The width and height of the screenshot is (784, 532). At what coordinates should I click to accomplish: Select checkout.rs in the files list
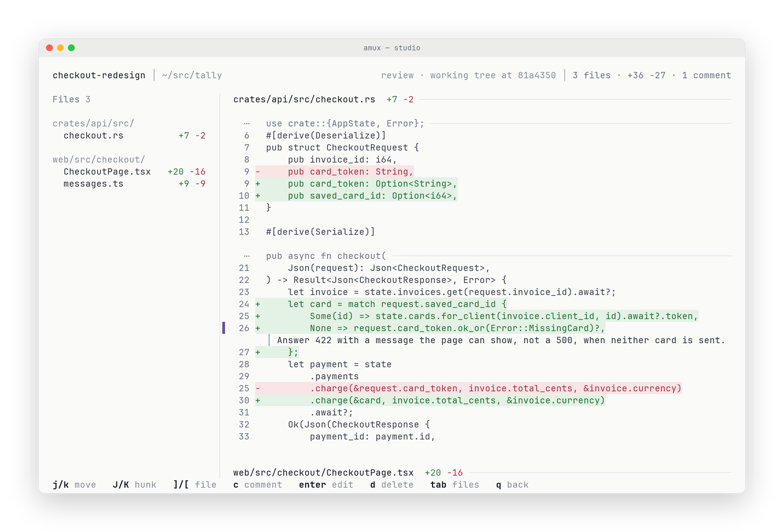[129, 136]
